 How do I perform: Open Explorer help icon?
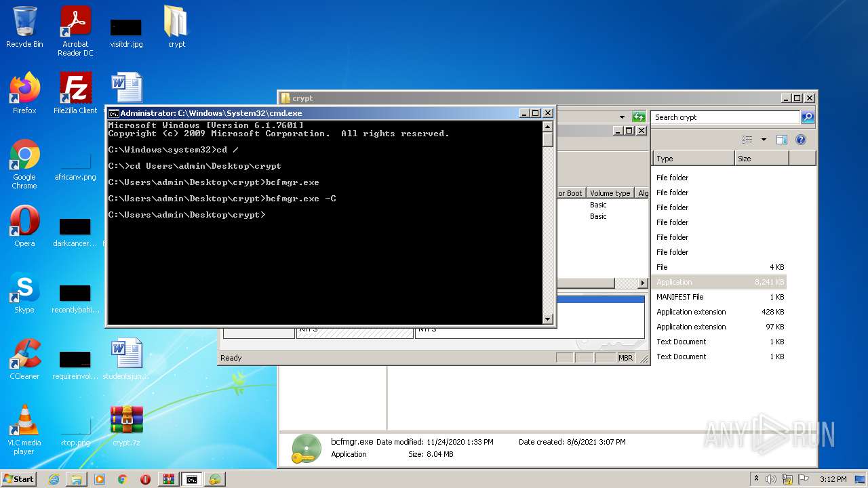point(800,140)
